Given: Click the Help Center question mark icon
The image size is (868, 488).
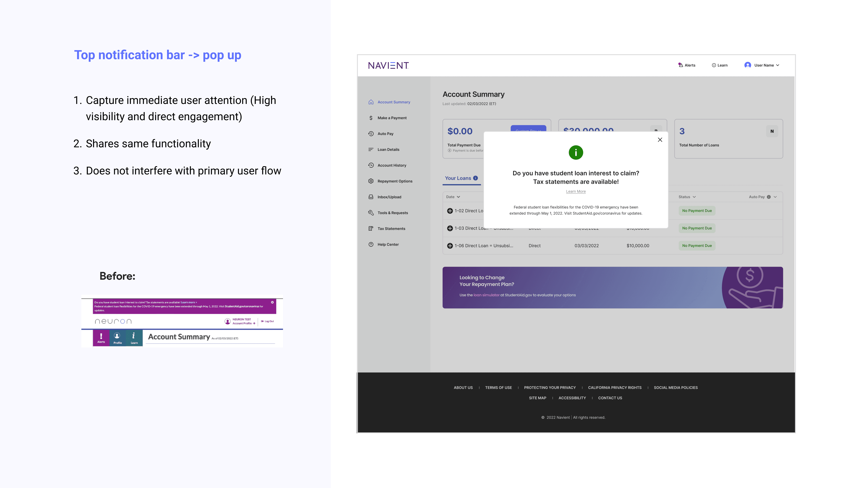Looking at the screenshot, I should 371,244.
